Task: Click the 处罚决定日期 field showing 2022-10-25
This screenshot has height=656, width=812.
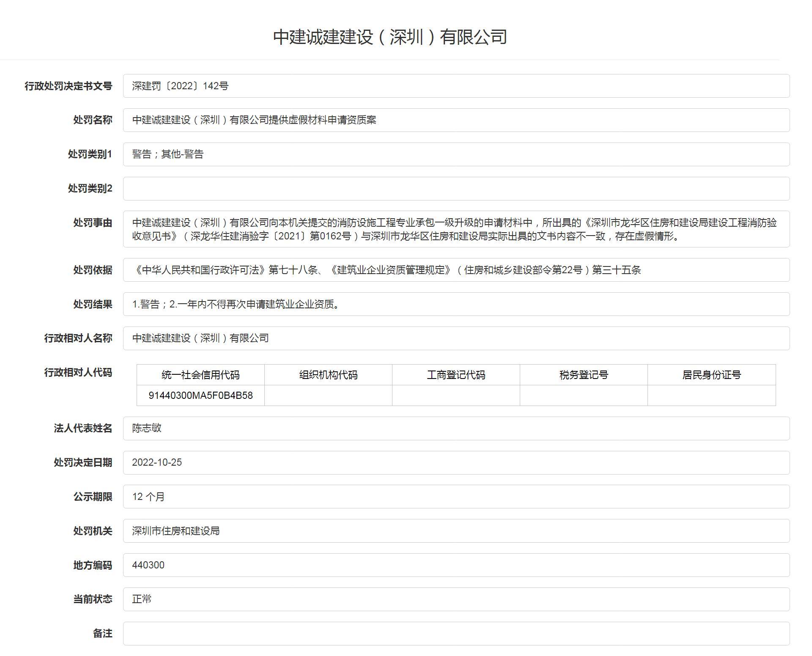Action: pyautogui.click(x=456, y=463)
